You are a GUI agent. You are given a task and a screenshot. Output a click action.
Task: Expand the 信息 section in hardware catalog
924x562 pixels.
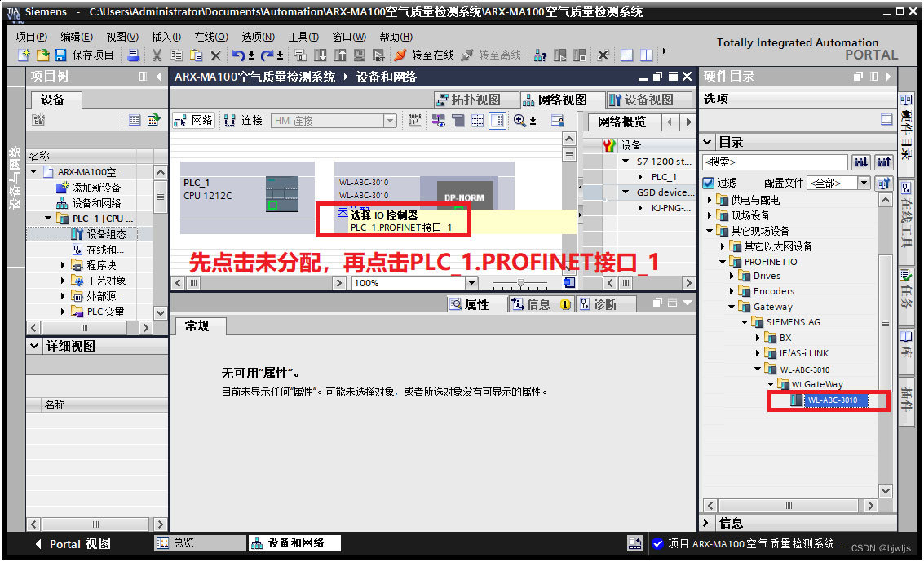click(x=706, y=523)
